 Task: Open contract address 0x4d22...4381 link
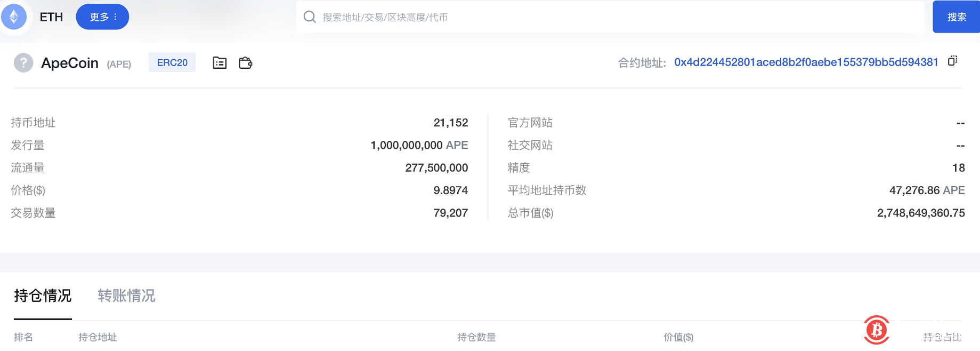(806, 62)
